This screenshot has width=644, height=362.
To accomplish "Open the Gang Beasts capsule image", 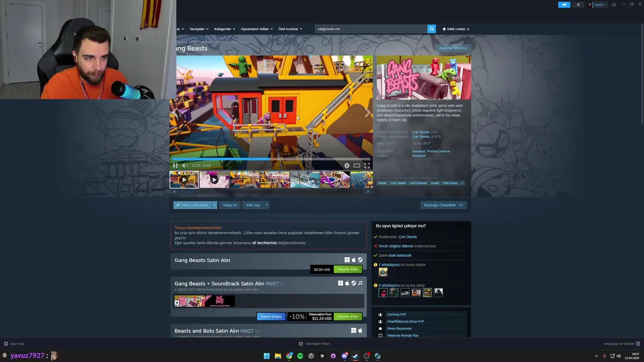I will [424, 78].
